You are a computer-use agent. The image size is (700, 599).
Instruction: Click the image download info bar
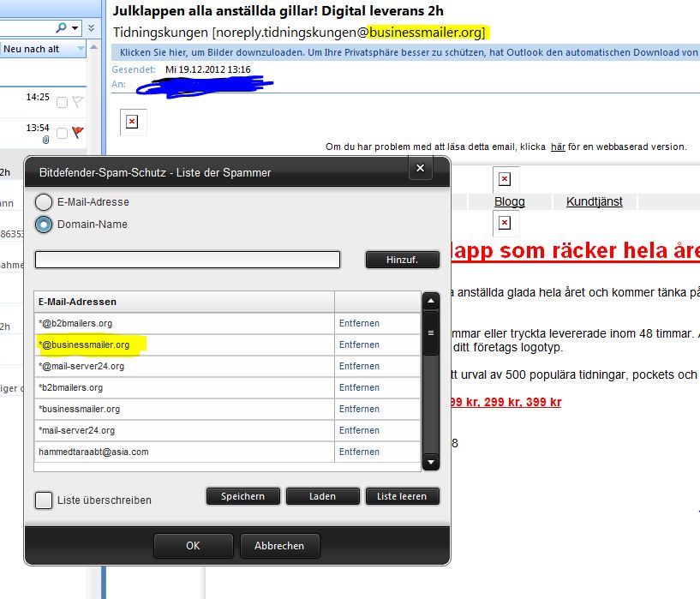coord(405,52)
